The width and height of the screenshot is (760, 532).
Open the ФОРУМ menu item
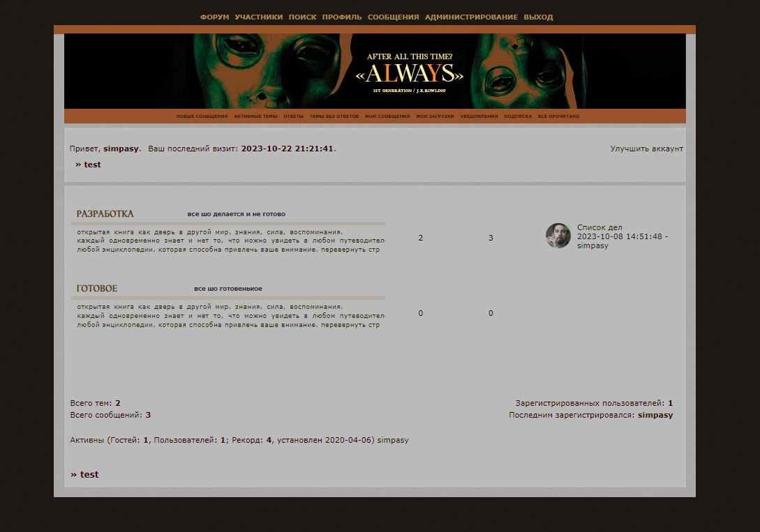click(214, 17)
